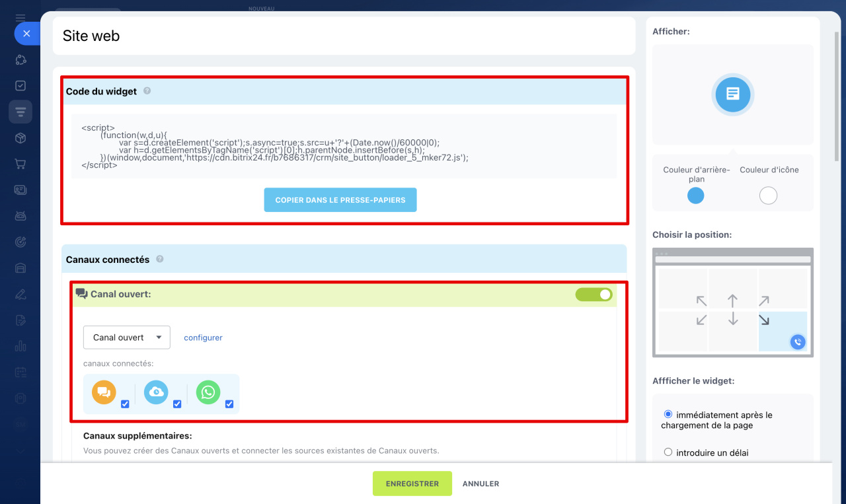Click the orange live chat channel icon
Screen dimensions: 846x504
click(104, 392)
